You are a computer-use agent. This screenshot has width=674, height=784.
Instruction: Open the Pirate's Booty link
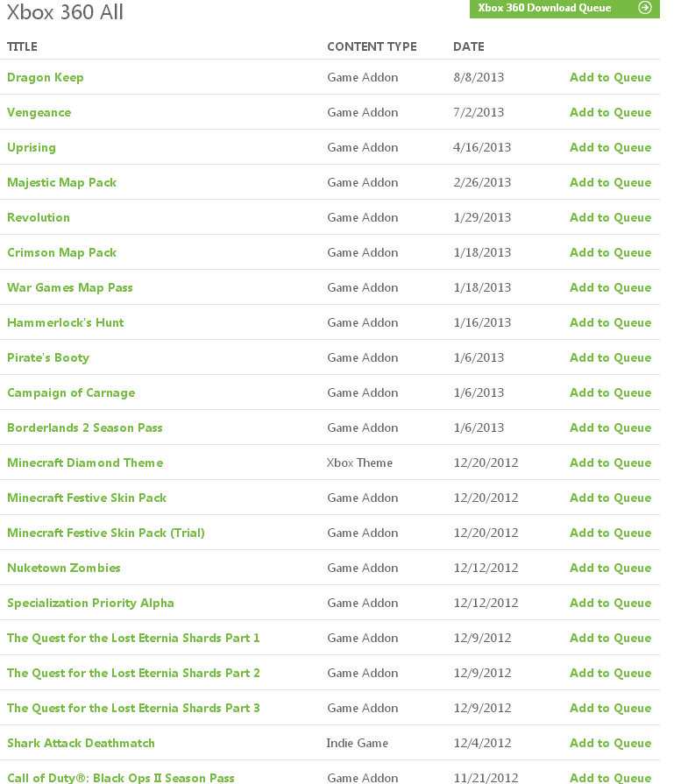coord(48,357)
